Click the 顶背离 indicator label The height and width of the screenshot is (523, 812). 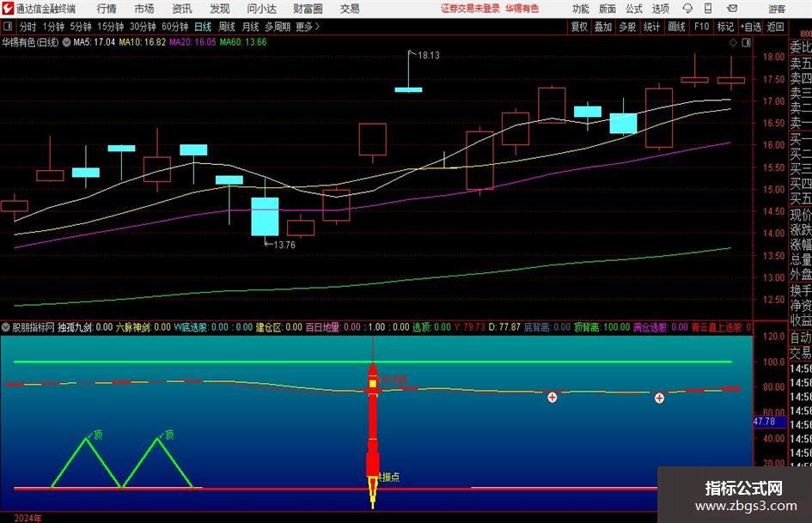click(587, 327)
